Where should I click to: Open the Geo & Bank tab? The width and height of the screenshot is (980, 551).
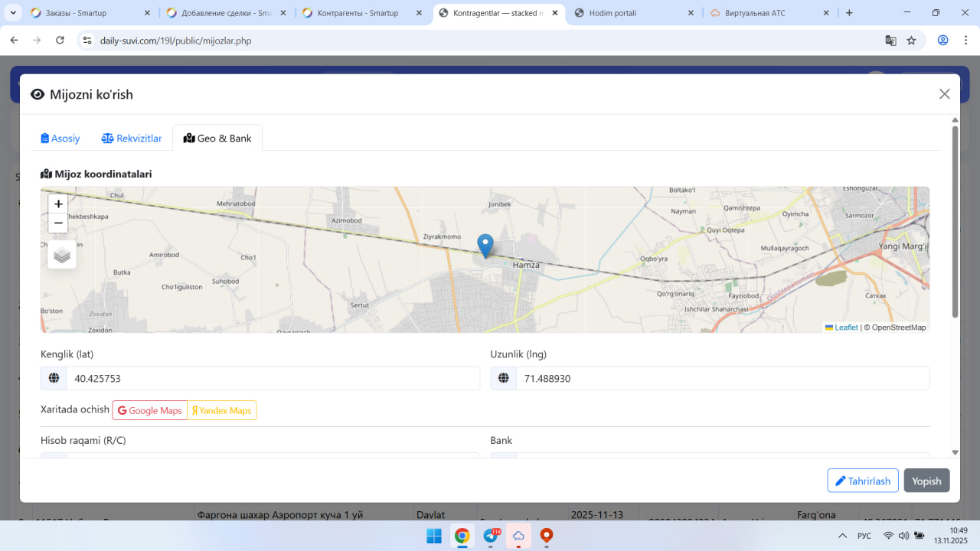point(217,139)
